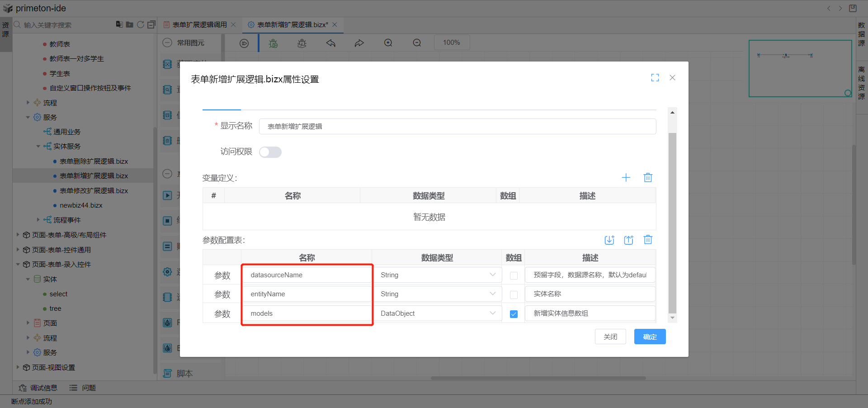Viewport: 868px width, 408px height.
Task: Open DataObject type dropdown for models
Action: click(438, 313)
